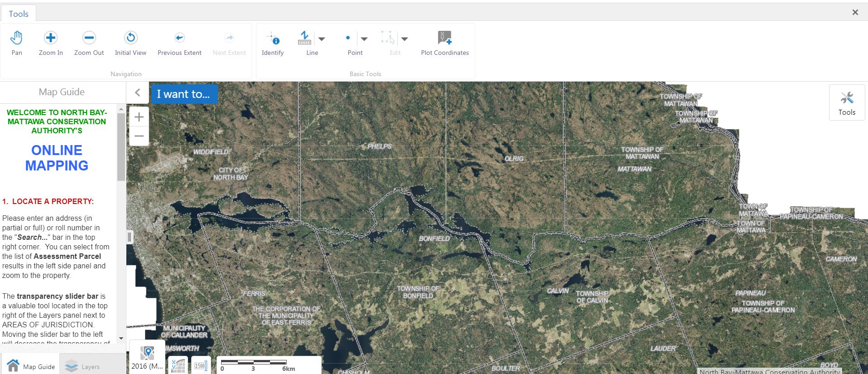Expand the Point tool dropdown arrow
868x374 pixels.
[x=364, y=39]
